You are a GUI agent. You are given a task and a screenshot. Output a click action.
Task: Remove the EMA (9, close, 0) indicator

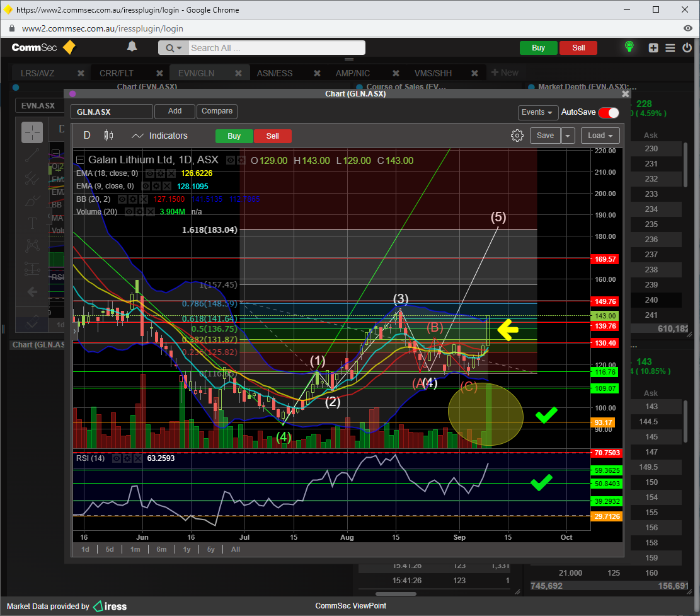click(x=166, y=186)
